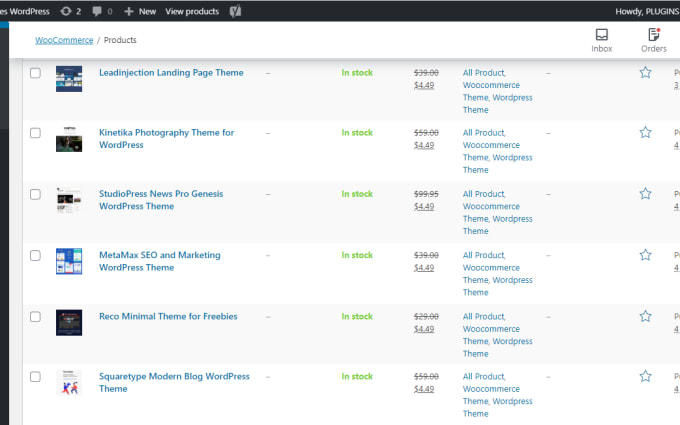Click $29.00 price in Reco Minimal row
The width and height of the screenshot is (680, 425).
[426, 317]
